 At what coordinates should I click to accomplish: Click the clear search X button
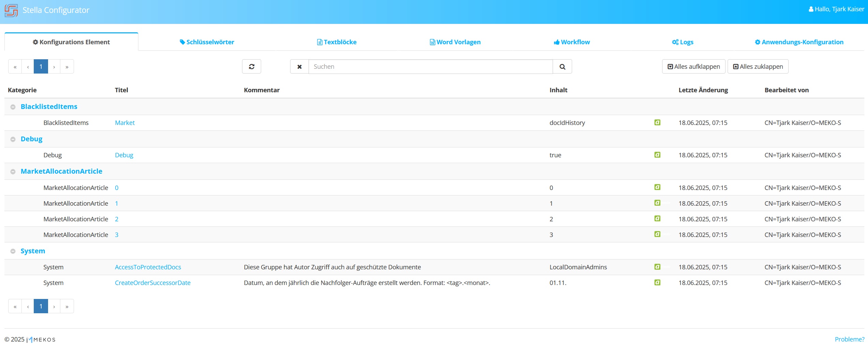click(299, 67)
